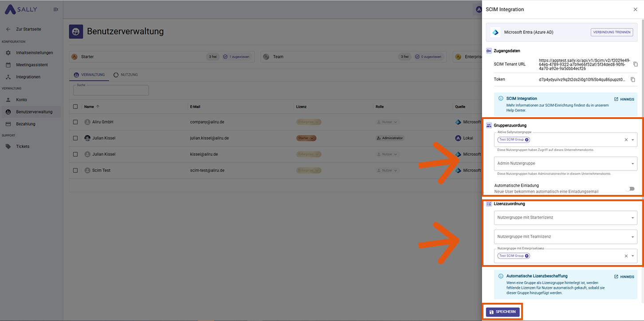The image size is (644, 321).
Task: Click the back arrow to Startseite
Action: pyautogui.click(x=8, y=29)
